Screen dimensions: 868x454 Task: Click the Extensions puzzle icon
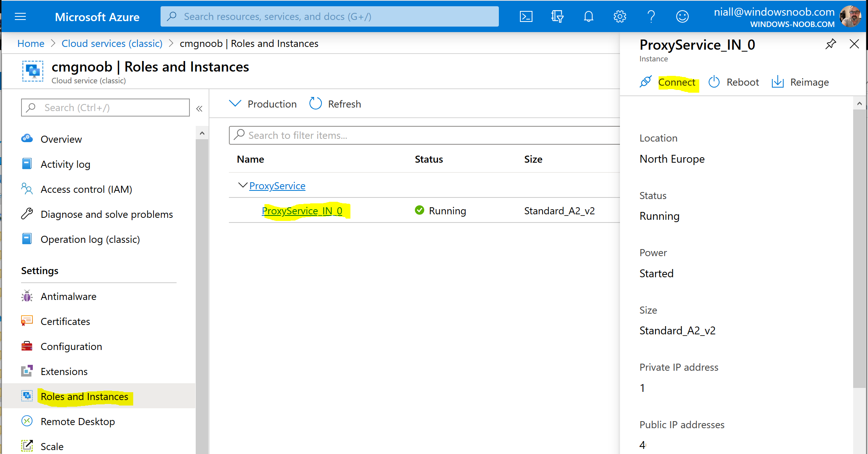(27, 371)
